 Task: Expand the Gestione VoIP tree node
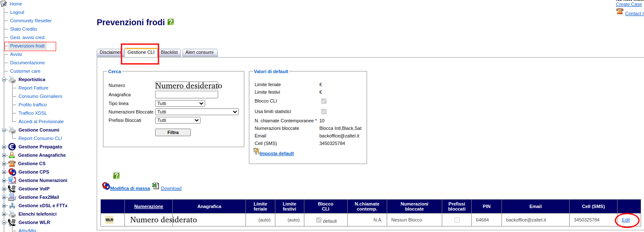pos(4,189)
